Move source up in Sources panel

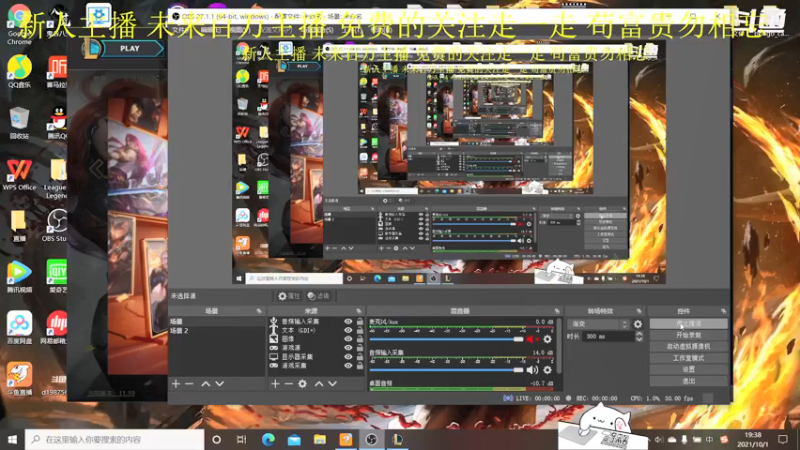click(319, 384)
